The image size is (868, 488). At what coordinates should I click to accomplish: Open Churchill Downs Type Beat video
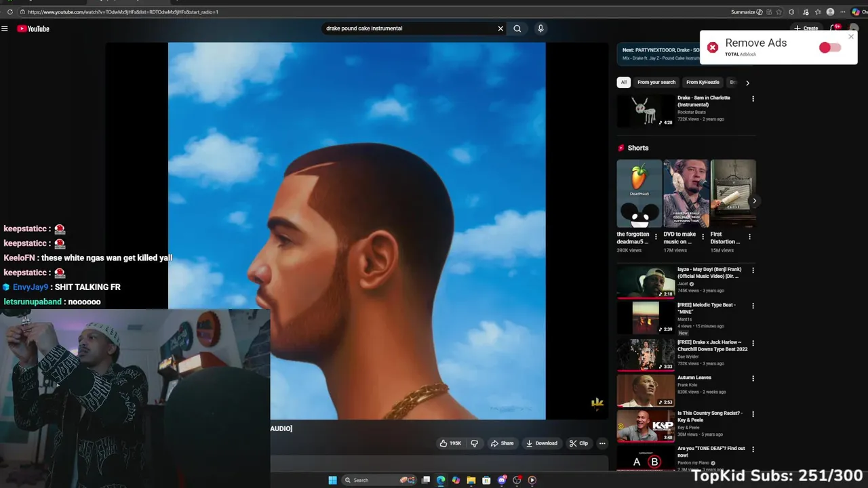(646, 354)
